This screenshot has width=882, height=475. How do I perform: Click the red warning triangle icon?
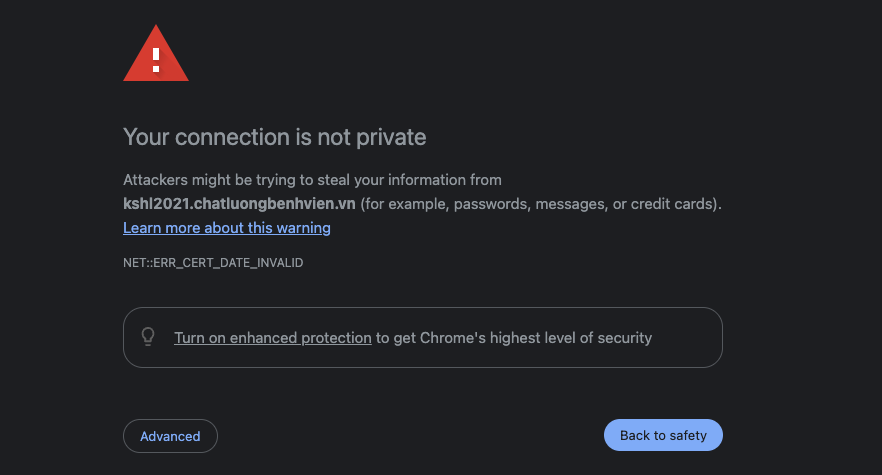coord(156,53)
